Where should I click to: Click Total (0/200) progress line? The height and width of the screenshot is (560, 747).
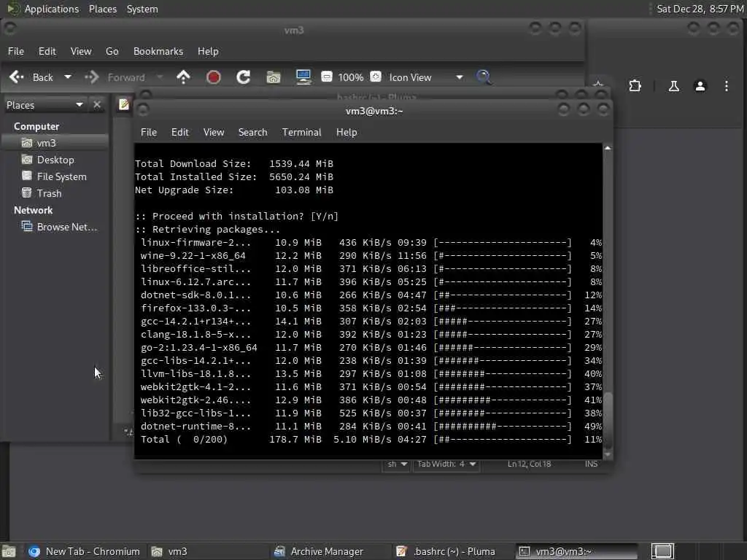tap(368, 440)
